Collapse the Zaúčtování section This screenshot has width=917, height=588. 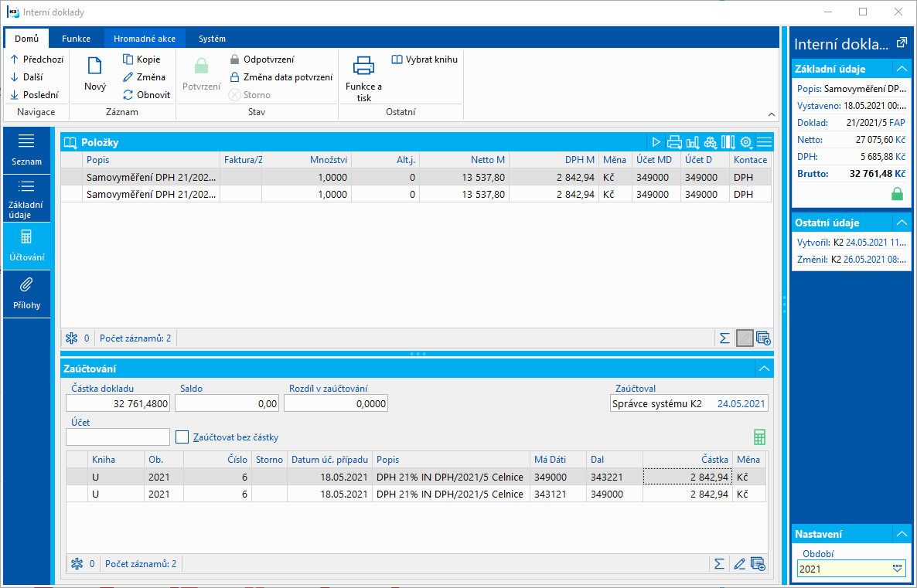pos(764,369)
